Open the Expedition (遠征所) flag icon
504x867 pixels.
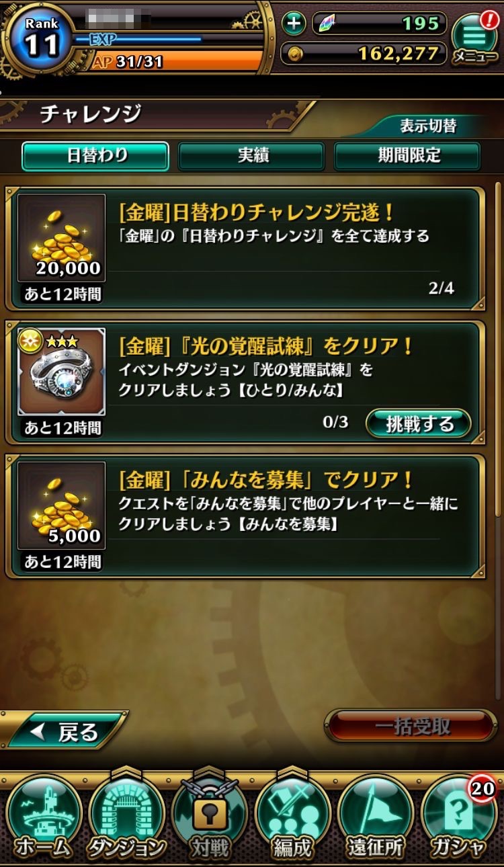(x=376, y=817)
